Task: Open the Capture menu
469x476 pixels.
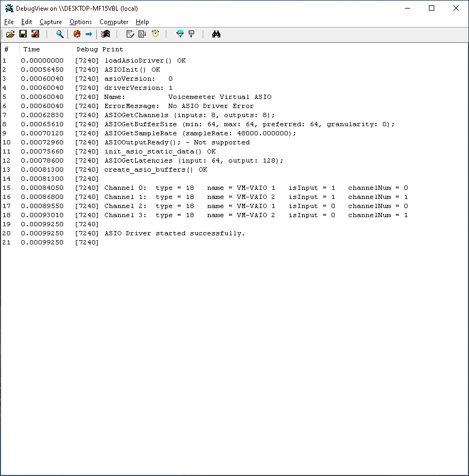Action: pos(51,22)
